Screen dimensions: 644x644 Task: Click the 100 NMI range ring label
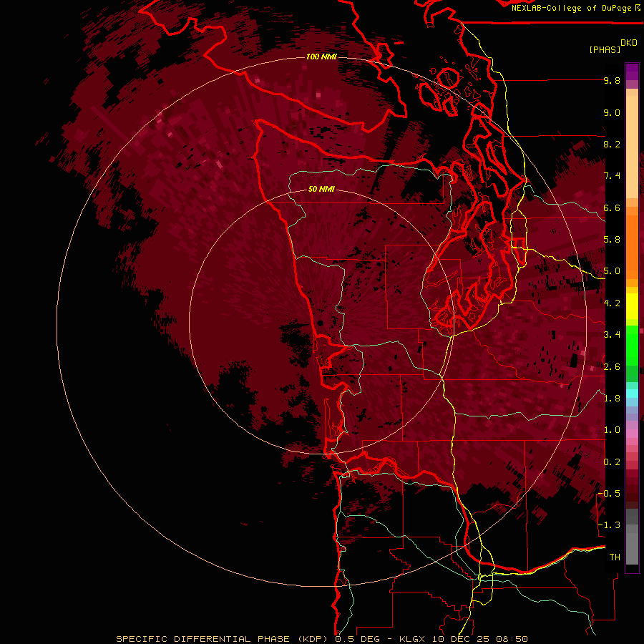coord(321,57)
